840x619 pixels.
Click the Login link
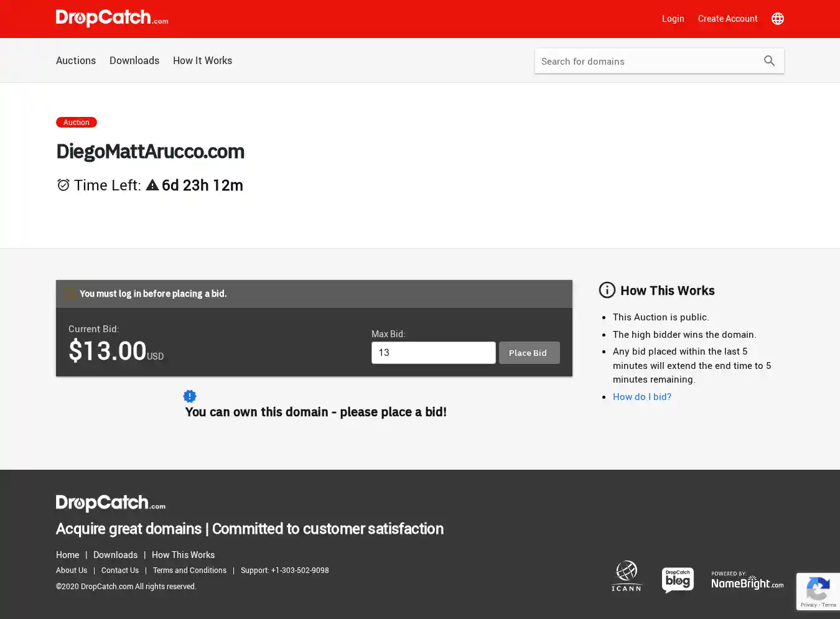click(x=673, y=19)
